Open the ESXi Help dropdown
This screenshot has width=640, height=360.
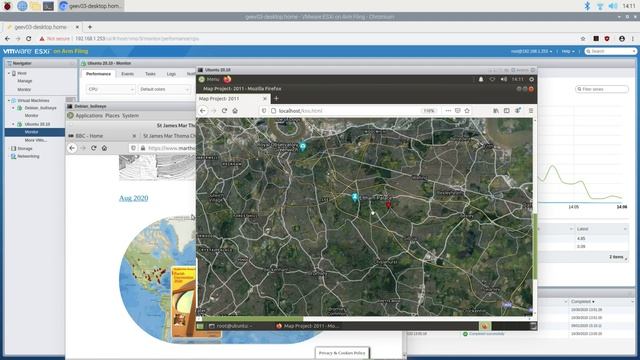pos(568,51)
